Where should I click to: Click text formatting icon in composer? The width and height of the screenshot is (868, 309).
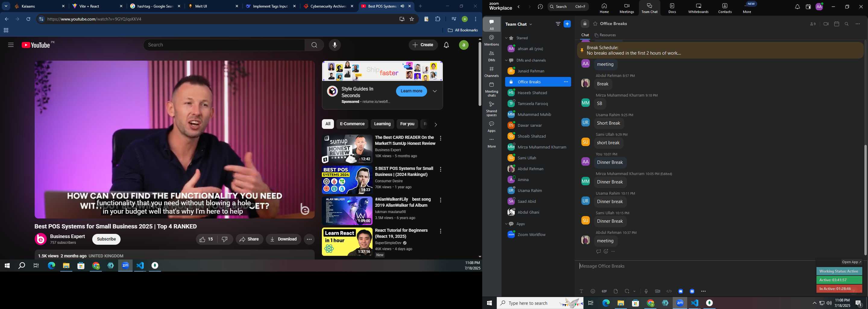581,291
